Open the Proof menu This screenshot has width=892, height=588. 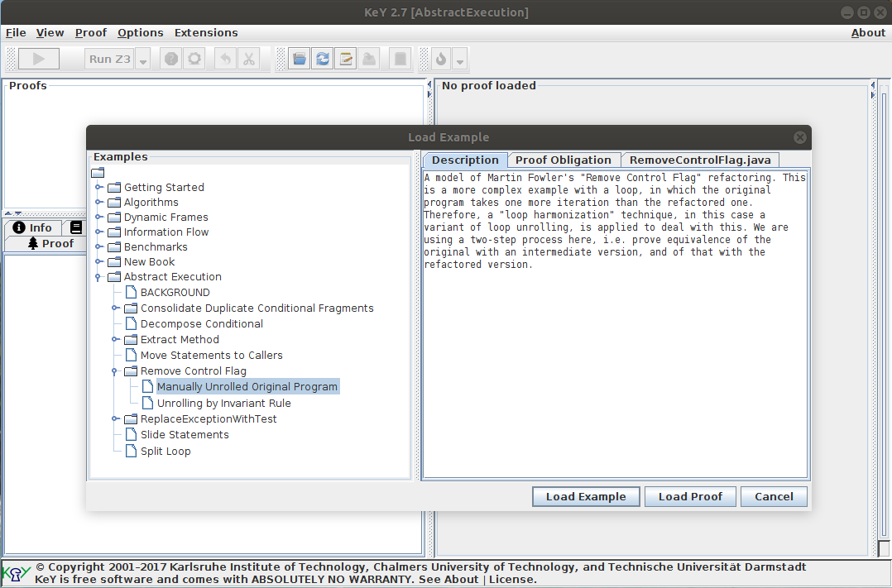[x=90, y=33]
